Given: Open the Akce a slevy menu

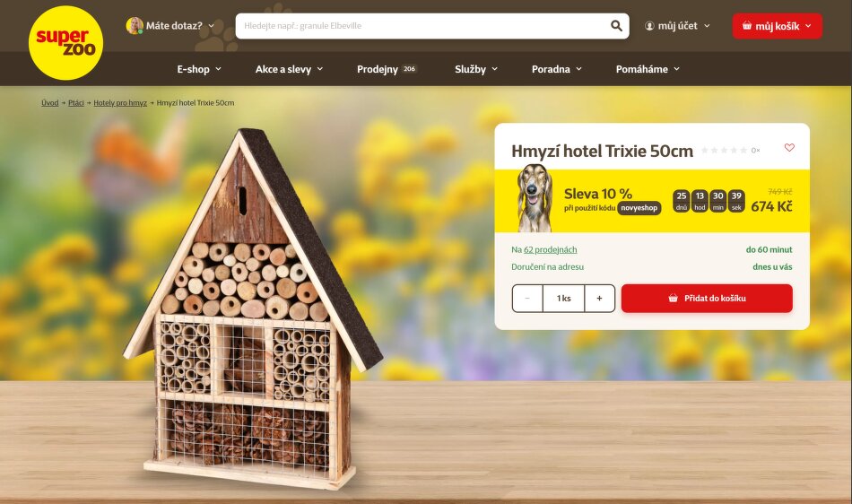Looking at the screenshot, I should coord(289,69).
